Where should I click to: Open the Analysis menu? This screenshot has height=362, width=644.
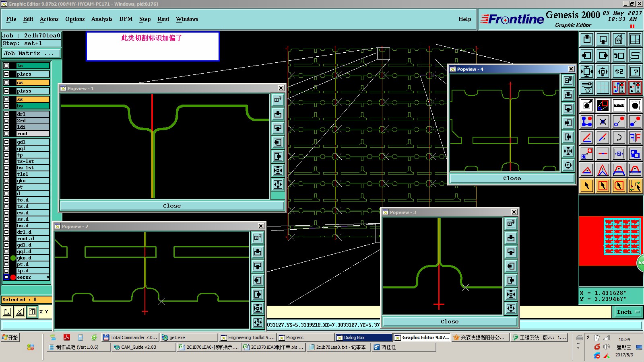click(x=102, y=19)
